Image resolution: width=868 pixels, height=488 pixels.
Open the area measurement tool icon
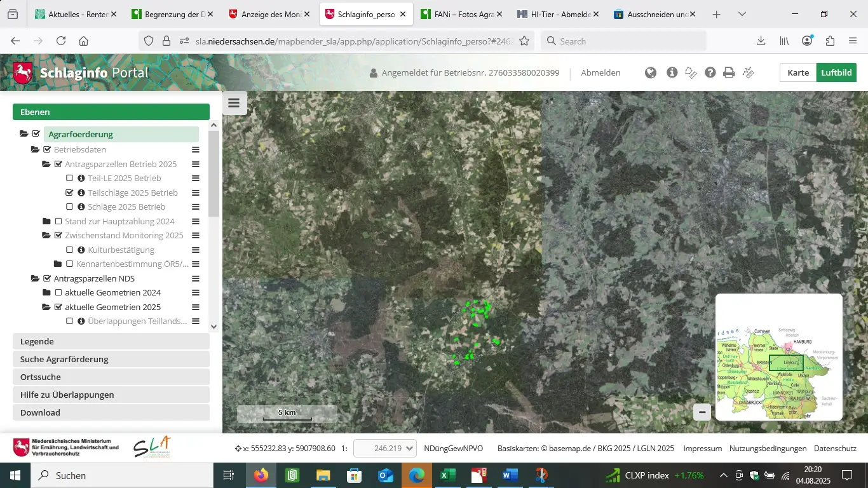click(x=691, y=73)
